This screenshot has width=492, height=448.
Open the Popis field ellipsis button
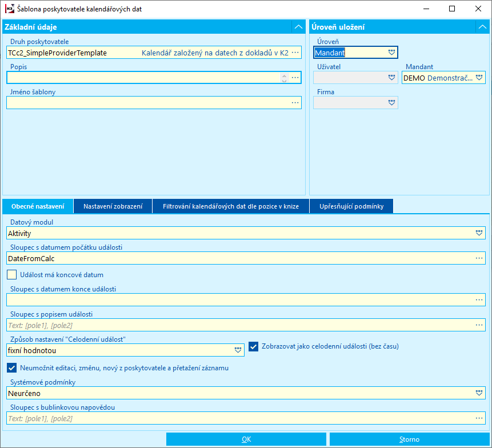pyautogui.click(x=295, y=78)
